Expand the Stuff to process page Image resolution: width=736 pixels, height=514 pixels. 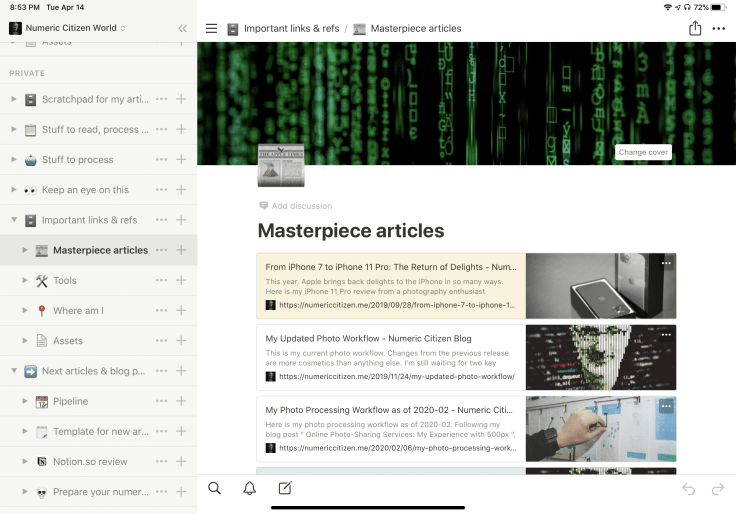14,160
